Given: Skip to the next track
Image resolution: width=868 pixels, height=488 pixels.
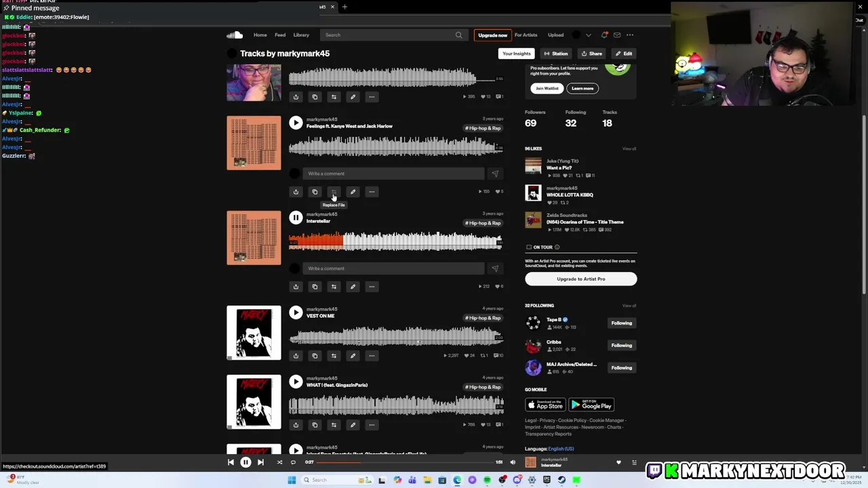Looking at the screenshot, I should 260,462.
